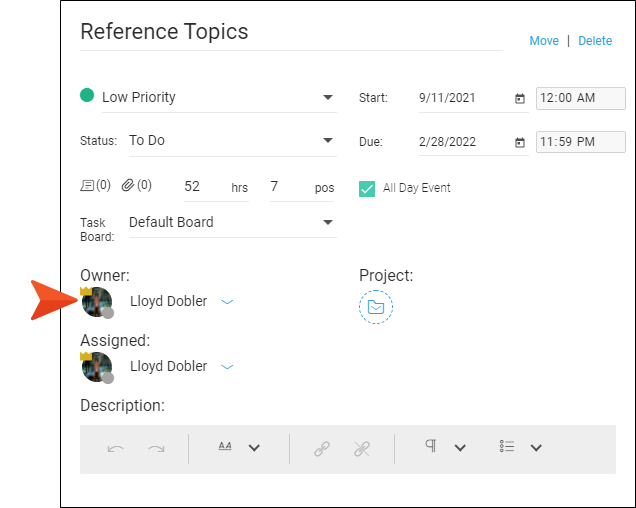Viewport: 636px width, 508px height.
Task: Click the redo icon in description toolbar
Action: click(x=156, y=448)
